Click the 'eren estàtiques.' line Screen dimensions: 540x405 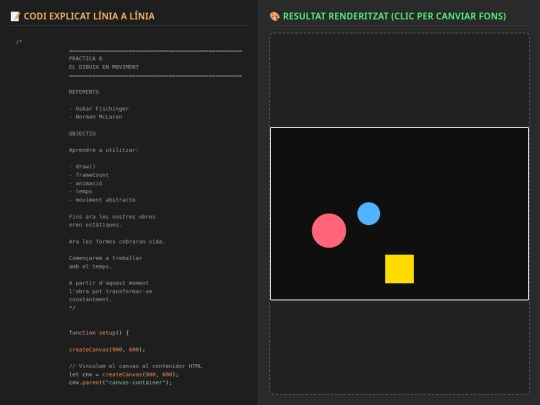click(95, 225)
